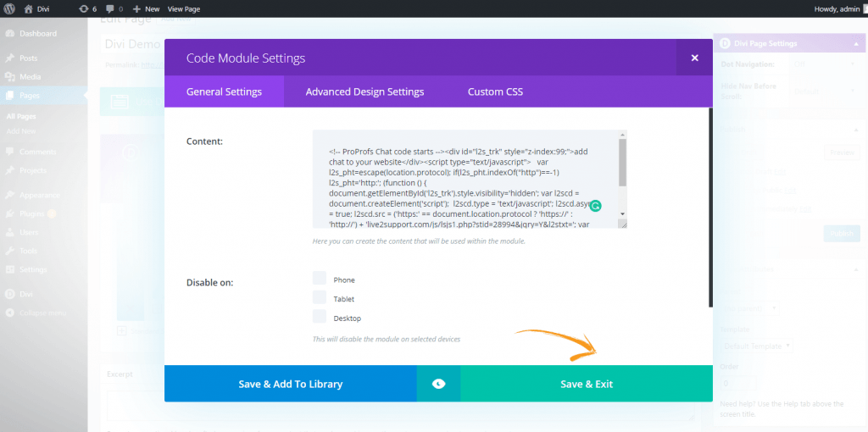Open the updates icon showing 6
The width and height of the screenshot is (868, 432).
click(87, 8)
